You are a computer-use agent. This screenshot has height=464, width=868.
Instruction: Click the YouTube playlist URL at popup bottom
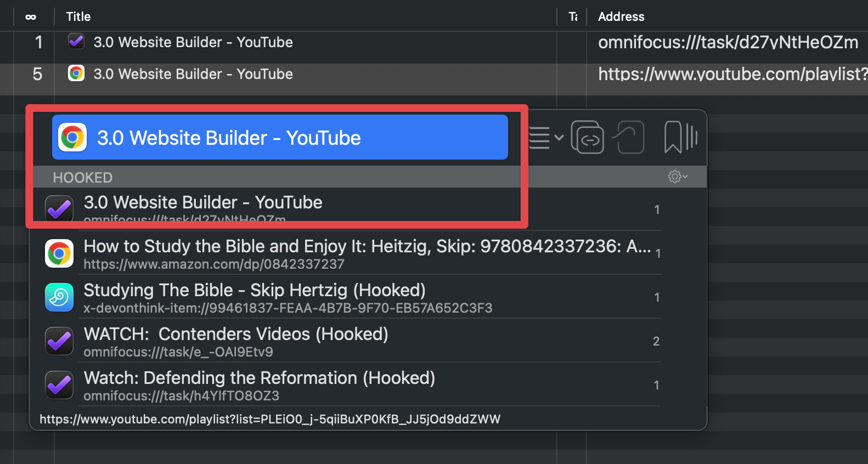click(270, 420)
